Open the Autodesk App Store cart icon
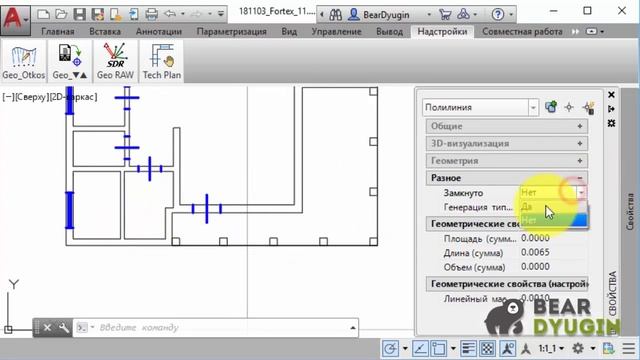 pos(445,15)
